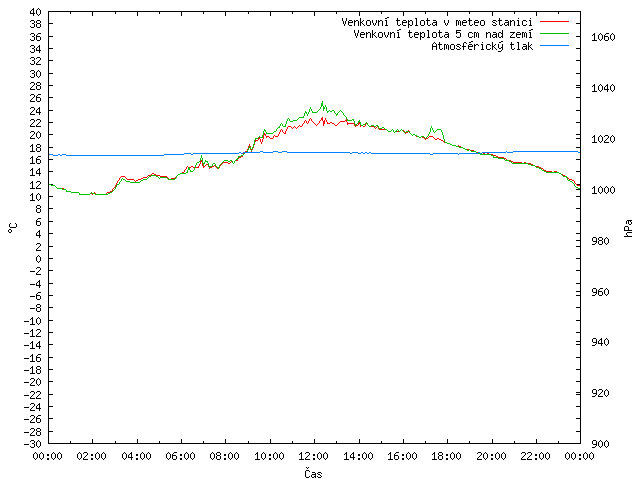This screenshot has height=480, width=640.
Task: Click the 'hPa' right axis title
Action: [628, 228]
